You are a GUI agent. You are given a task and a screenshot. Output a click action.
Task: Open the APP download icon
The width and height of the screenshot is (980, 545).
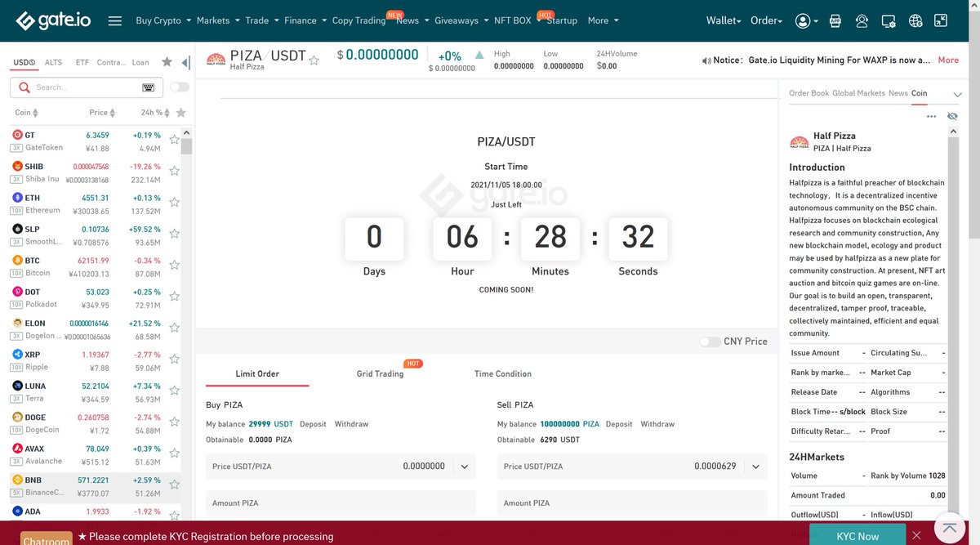tap(835, 20)
